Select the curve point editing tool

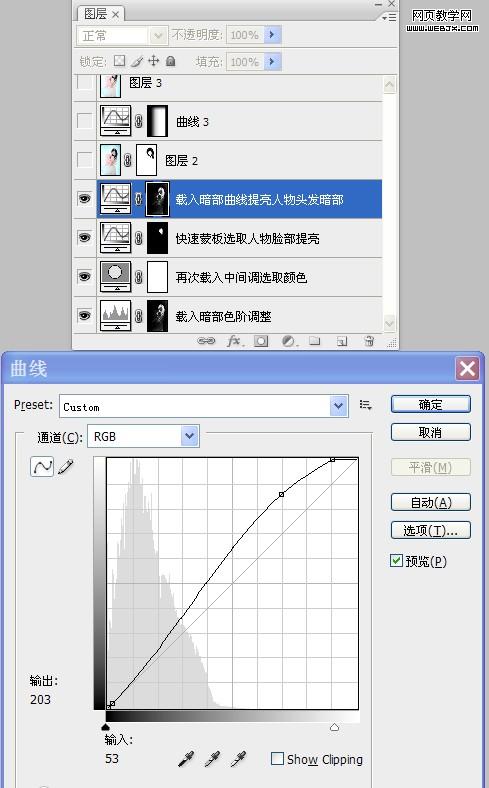tap(42, 467)
